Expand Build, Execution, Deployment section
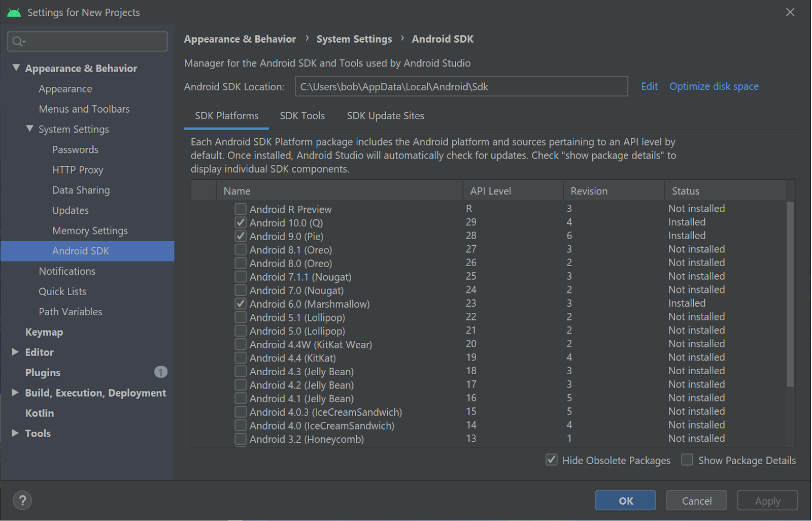Image resolution: width=812 pixels, height=521 pixels. (x=15, y=393)
